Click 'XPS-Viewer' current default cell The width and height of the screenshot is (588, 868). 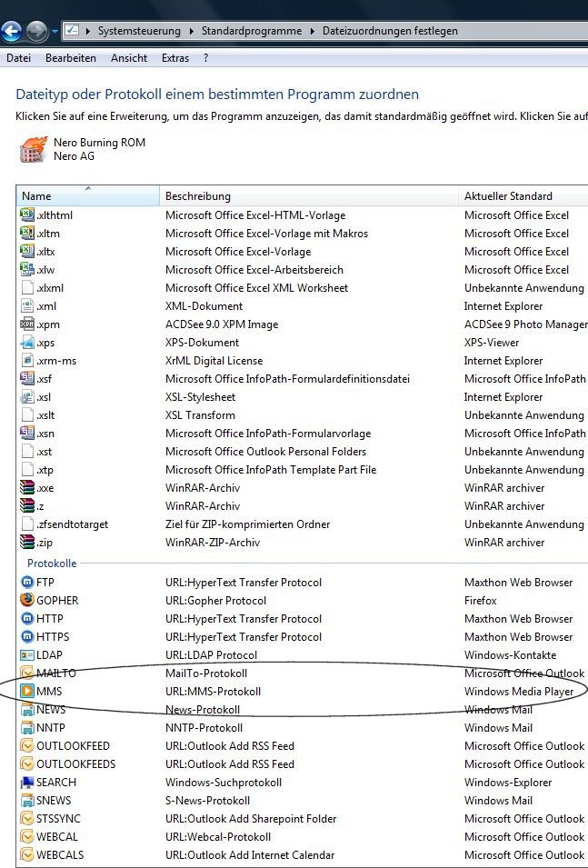[x=491, y=342]
